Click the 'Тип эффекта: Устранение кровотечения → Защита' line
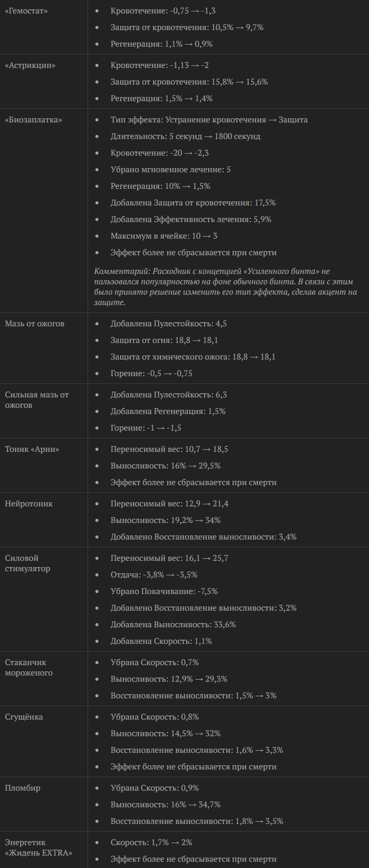The image size is (369, 868). (x=209, y=120)
